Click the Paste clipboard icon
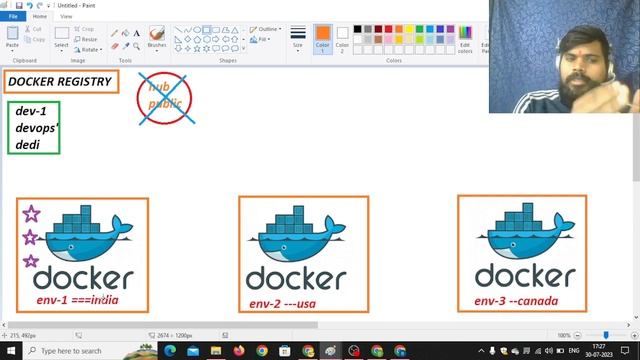The height and width of the screenshot is (360, 640). tap(12, 33)
